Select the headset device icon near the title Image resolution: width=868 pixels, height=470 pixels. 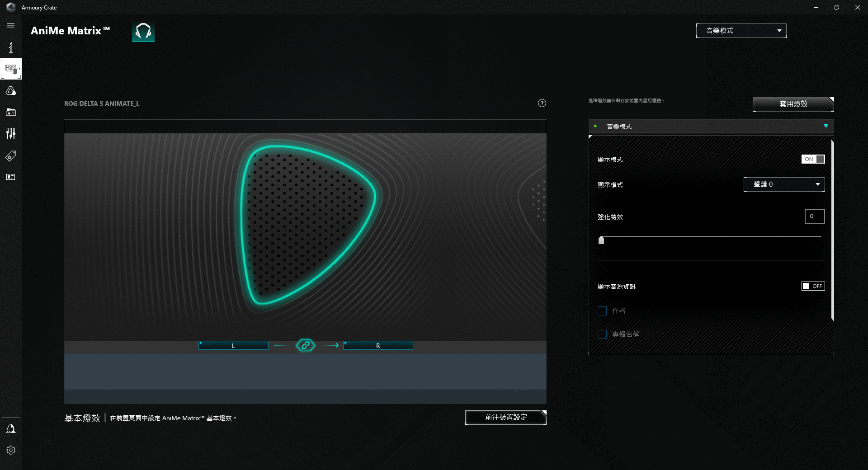pos(143,32)
